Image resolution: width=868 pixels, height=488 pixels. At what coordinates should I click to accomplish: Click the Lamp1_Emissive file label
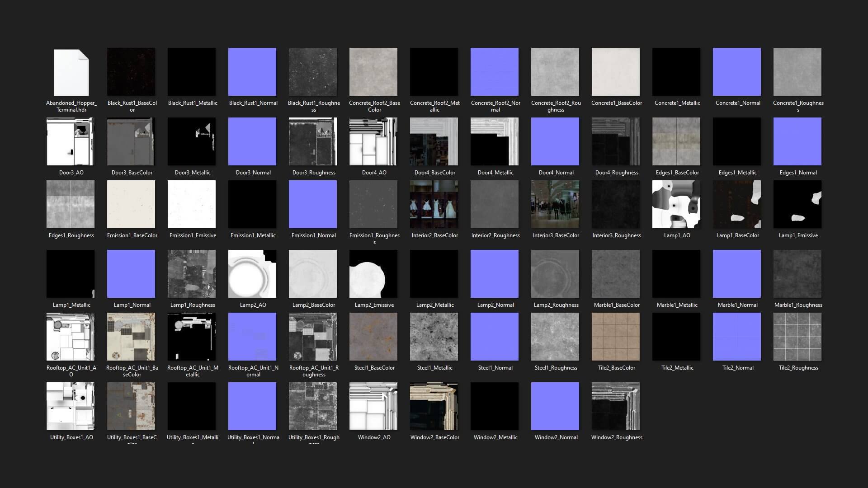point(798,235)
